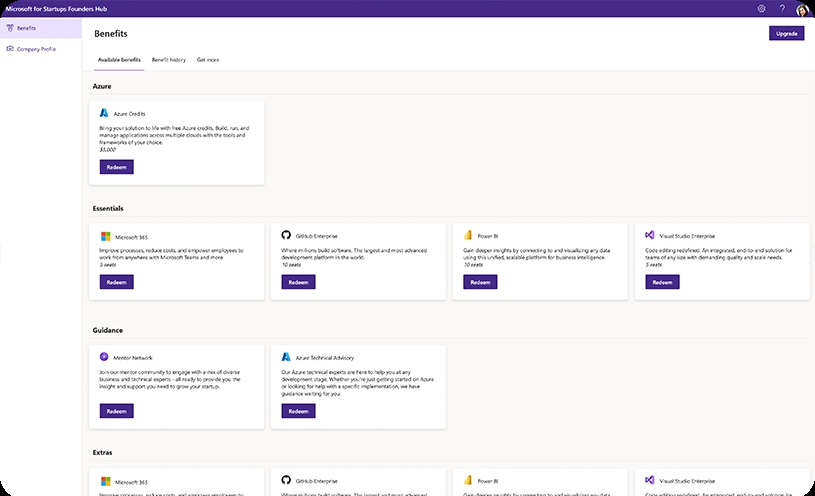Select Benefits in the sidebar

[41, 28]
